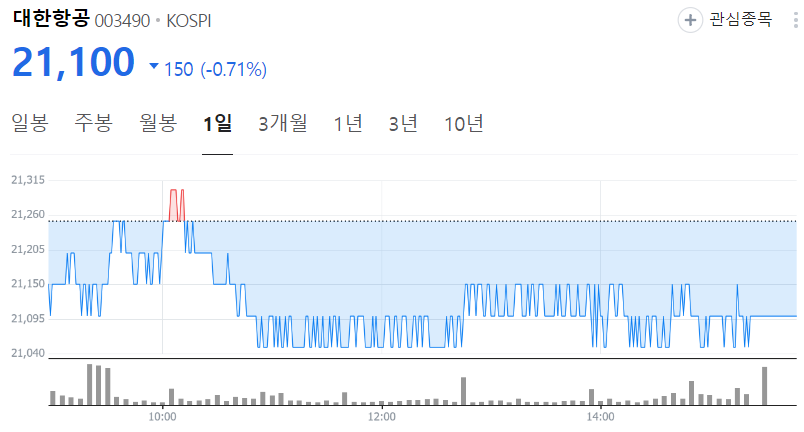The image size is (804, 432).
Task: Select the 1일 chart tab
Action: [217, 124]
